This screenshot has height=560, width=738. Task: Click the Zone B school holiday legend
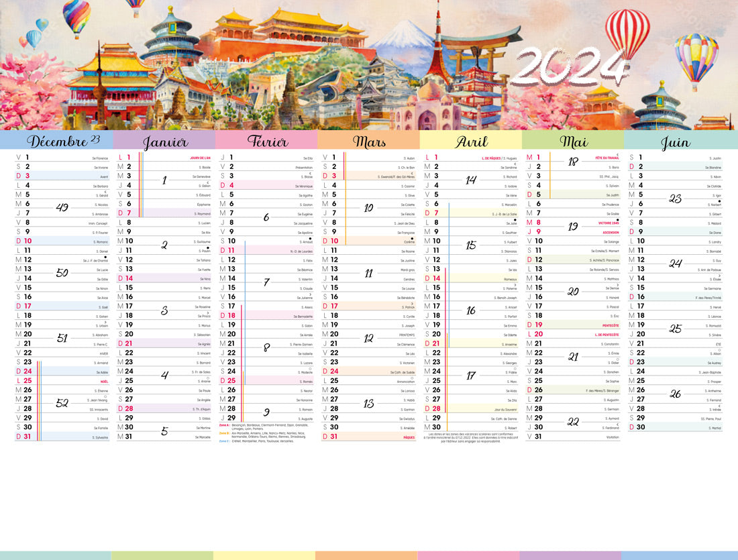262,435
